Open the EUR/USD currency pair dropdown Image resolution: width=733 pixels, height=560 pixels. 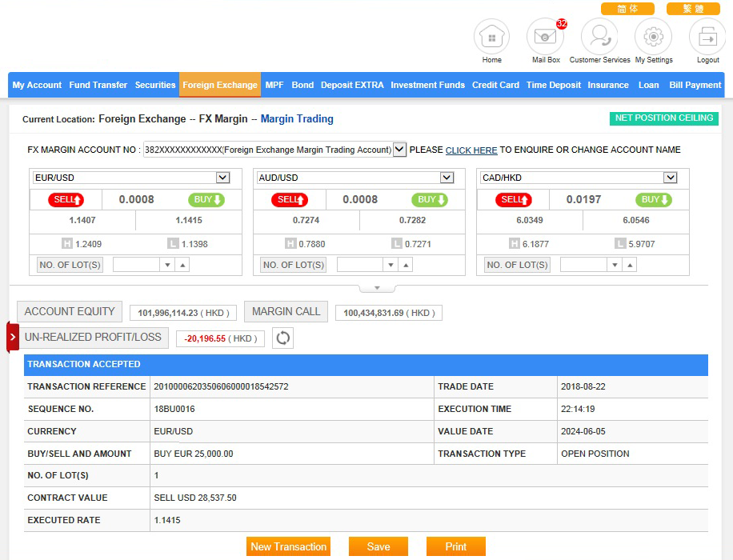click(x=222, y=178)
